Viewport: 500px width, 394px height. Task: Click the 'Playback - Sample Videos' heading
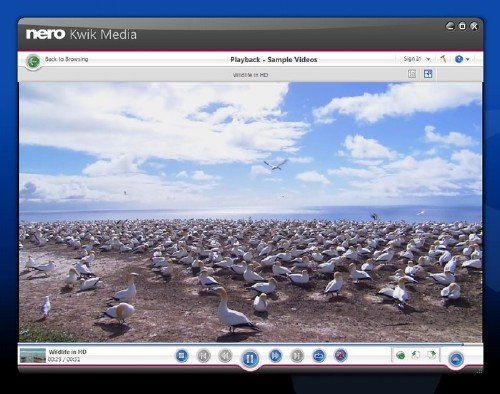coord(274,60)
